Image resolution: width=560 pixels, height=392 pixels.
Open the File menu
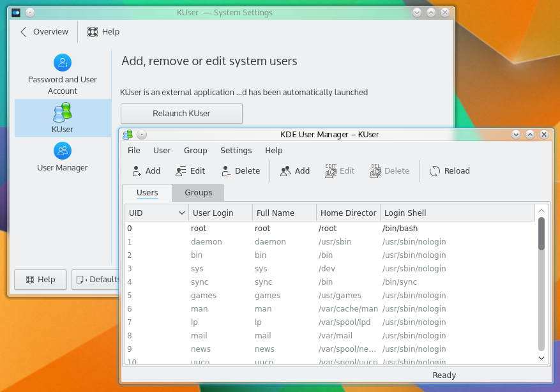coord(134,151)
